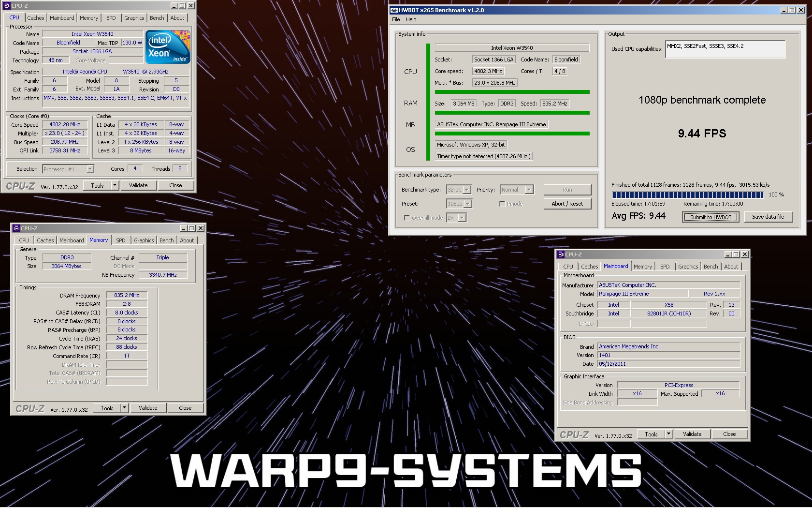Click the Core Speed 4802.28 MHz field
The height and width of the screenshot is (508, 812).
pos(65,124)
